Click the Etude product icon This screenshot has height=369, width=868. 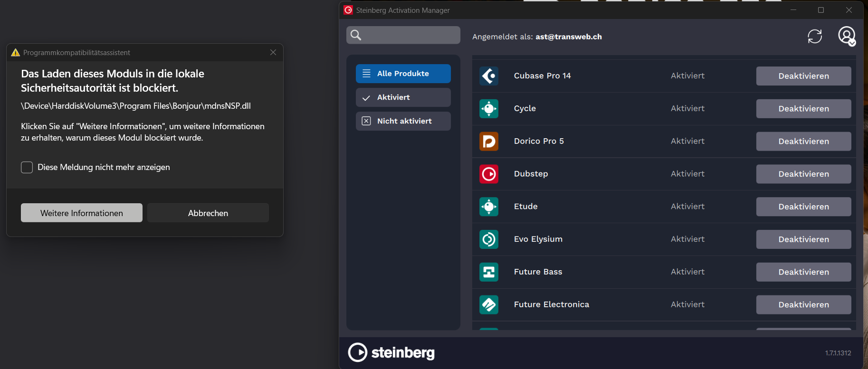coord(489,207)
